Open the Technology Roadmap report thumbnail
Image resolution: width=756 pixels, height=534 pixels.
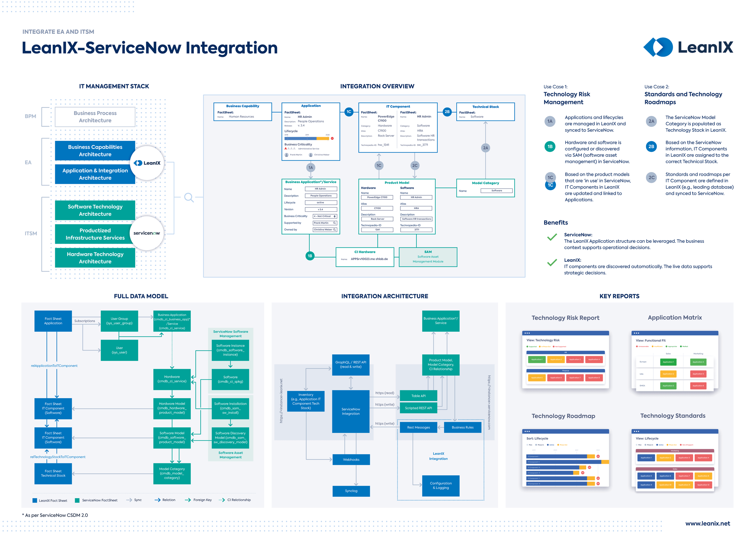[x=566, y=458]
